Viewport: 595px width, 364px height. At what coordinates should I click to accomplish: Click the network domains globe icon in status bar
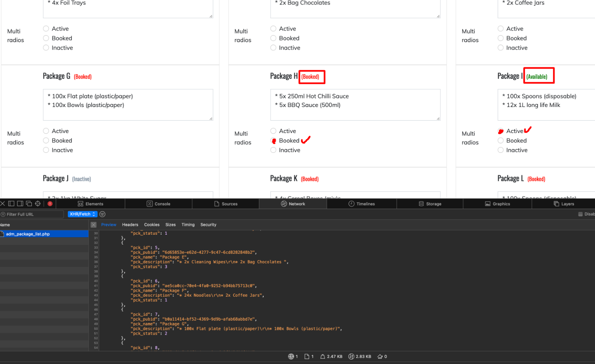pos(292,356)
